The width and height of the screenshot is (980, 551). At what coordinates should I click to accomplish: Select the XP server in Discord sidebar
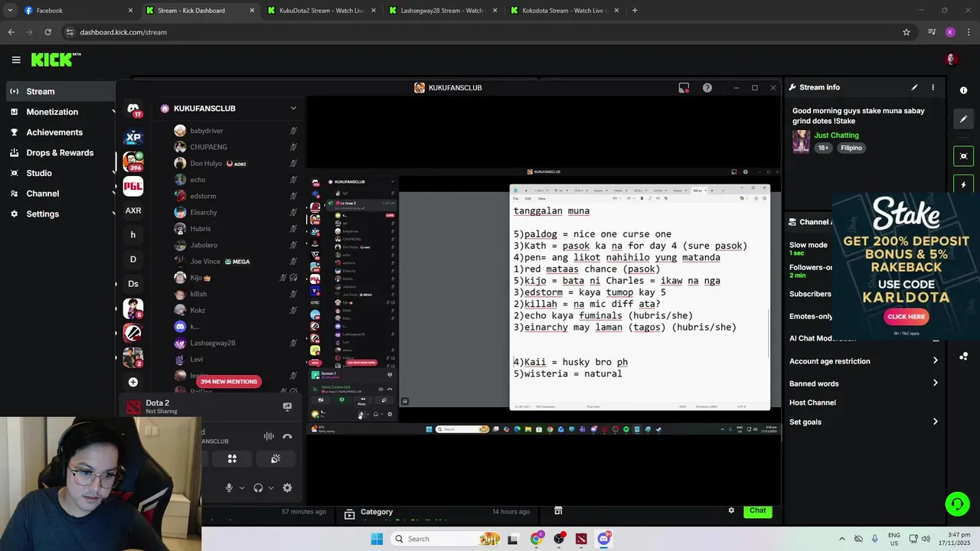point(133,138)
